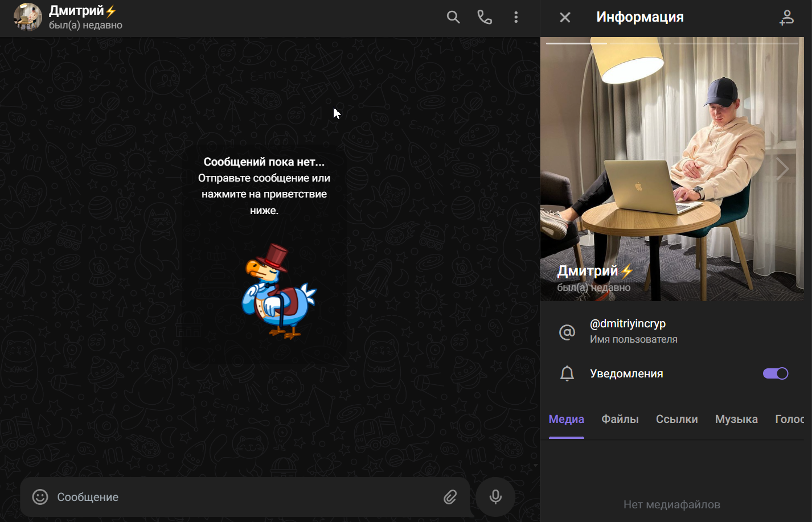Select the Медиа tab

tap(566, 420)
